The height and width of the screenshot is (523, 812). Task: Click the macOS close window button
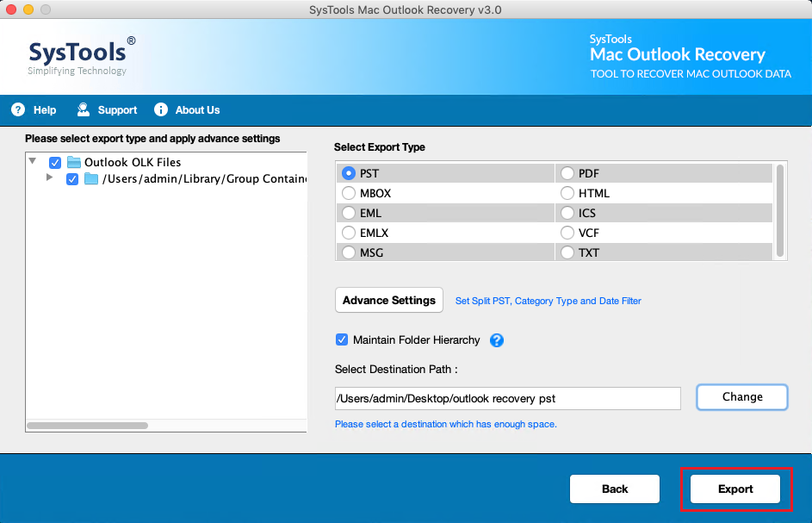click(x=11, y=9)
